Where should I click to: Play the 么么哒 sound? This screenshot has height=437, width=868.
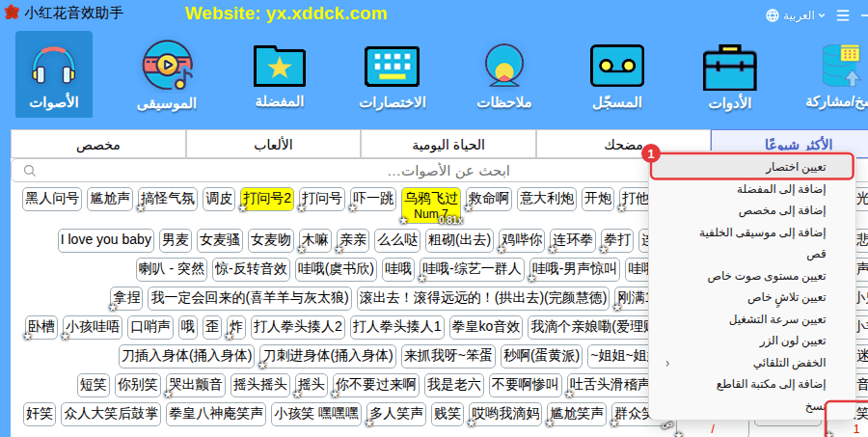[x=397, y=240]
